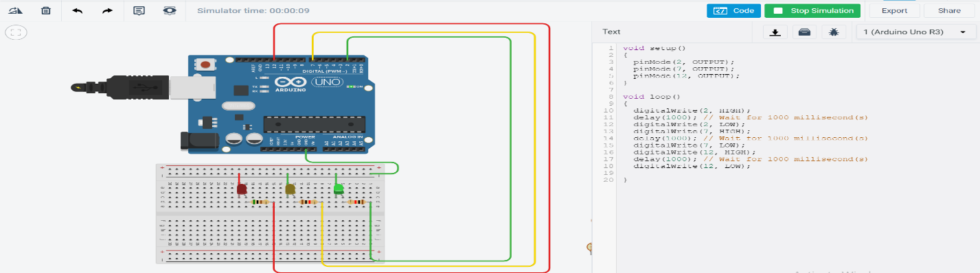Undo the last action
Screen dimensions: 980x273
pyautogui.click(x=77, y=11)
